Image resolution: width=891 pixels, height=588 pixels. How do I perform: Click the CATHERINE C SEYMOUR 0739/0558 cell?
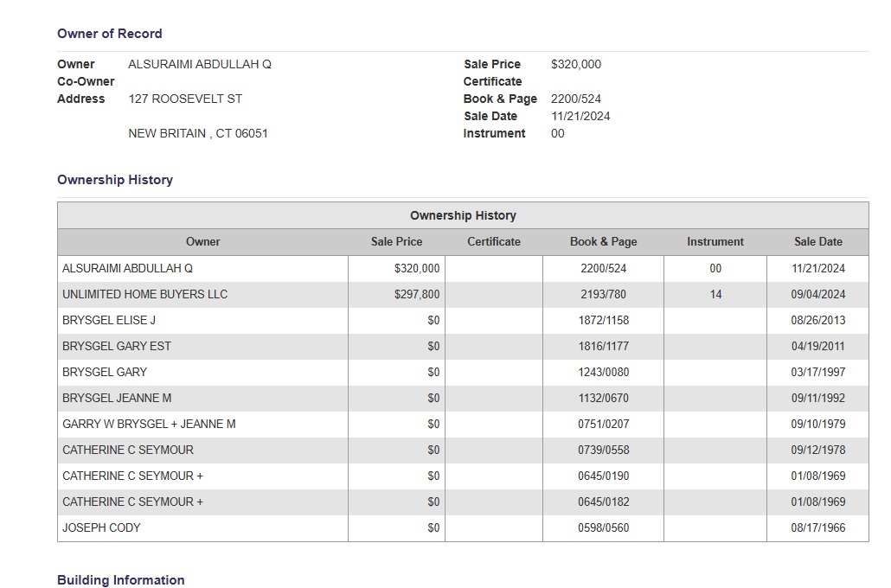[x=603, y=451]
